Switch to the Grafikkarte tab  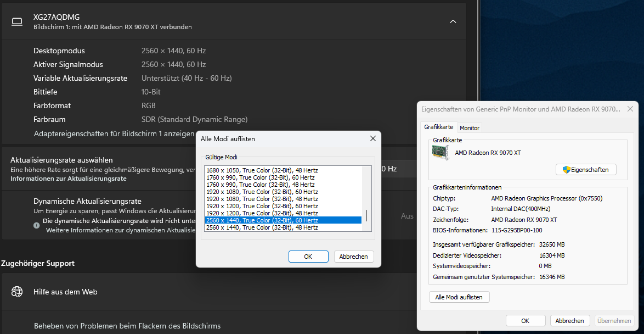(439, 127)
